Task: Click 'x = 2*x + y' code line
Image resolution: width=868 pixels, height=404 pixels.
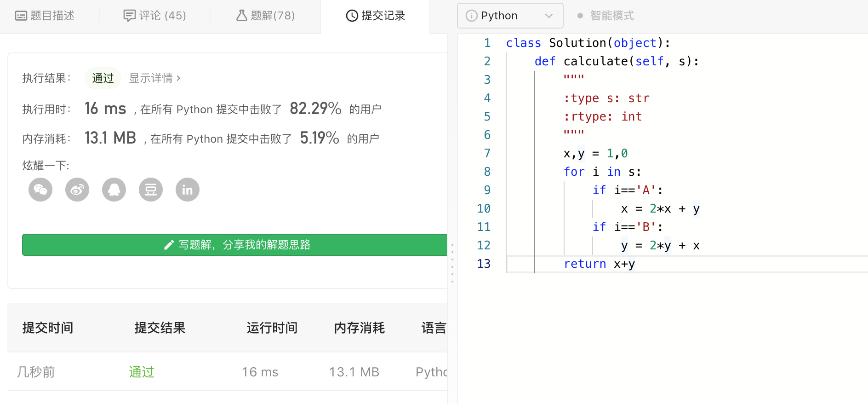Action: [x=660, y=208]
